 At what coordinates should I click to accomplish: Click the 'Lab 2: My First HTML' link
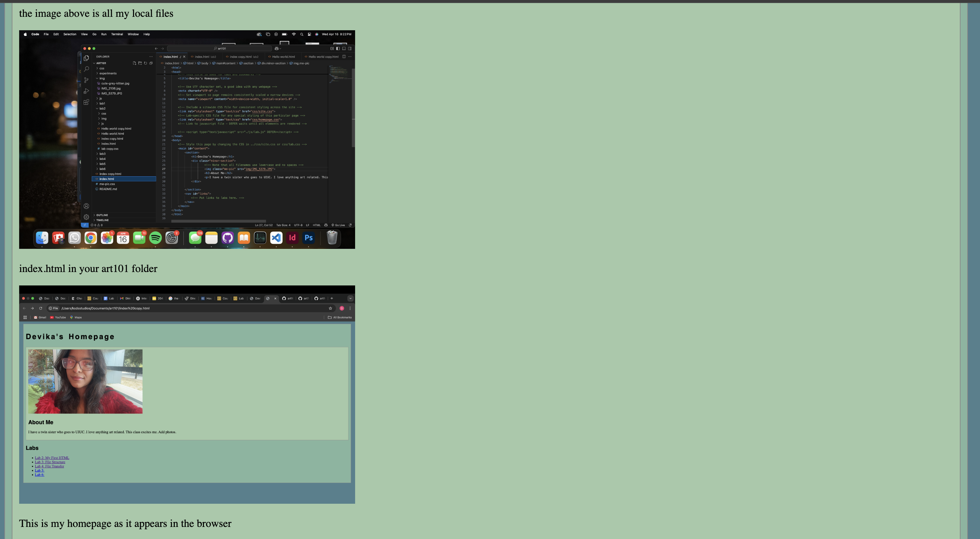52,458
